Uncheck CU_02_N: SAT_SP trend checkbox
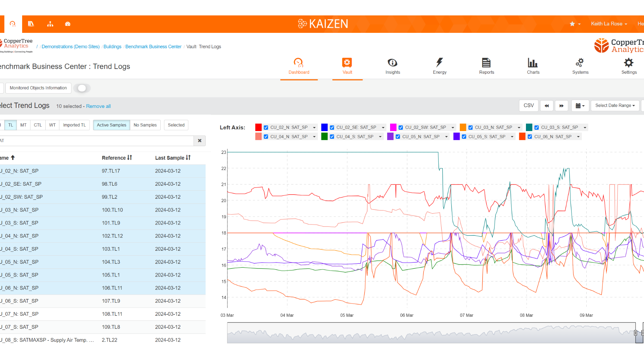Image resolution: width=644 pixels, height=362 pixels. [x=266, y=128]
